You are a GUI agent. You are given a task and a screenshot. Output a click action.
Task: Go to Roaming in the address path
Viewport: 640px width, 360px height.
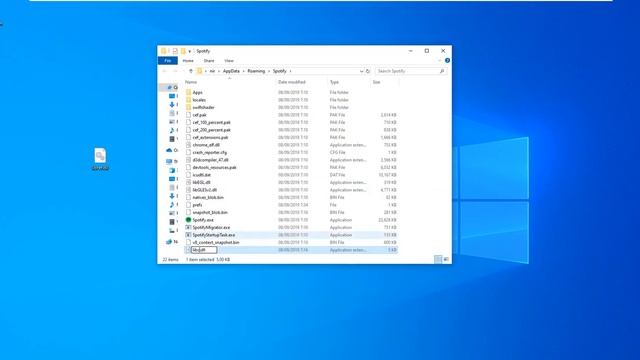tap(256, 71)
